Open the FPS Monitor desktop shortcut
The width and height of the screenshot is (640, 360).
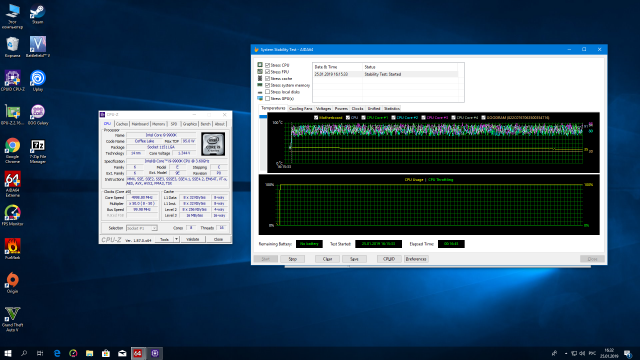tap(12, 215)
